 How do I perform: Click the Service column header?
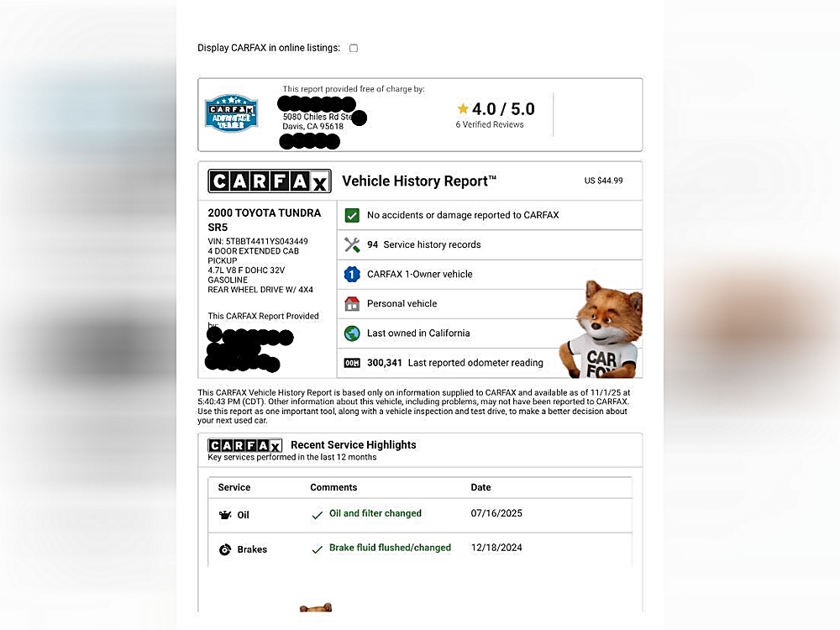click(x=234, y=487)
